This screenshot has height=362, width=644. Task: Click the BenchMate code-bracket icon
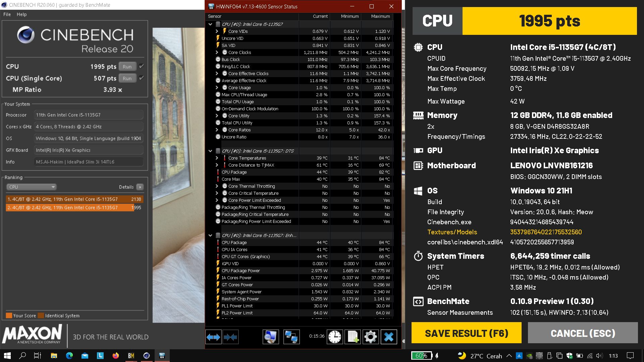point(418,301)
